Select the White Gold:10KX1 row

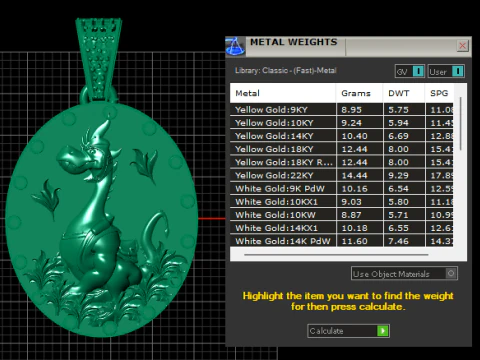341,202
